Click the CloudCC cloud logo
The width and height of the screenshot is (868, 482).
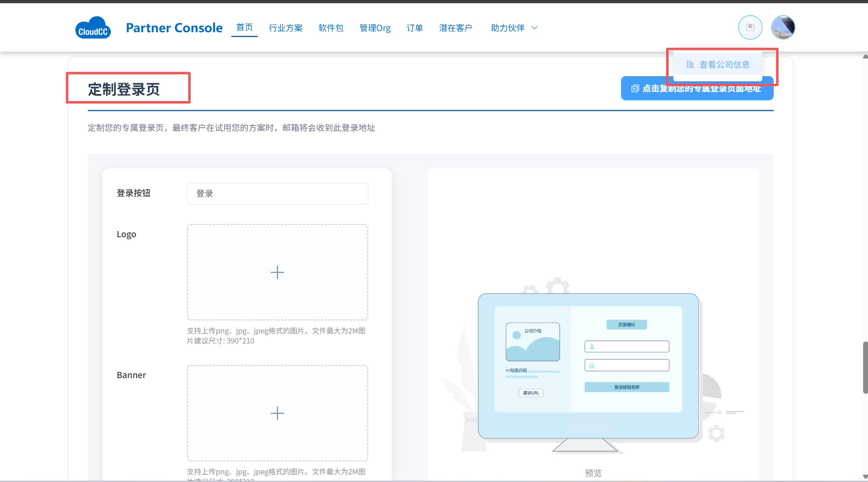tap(93, 28)
